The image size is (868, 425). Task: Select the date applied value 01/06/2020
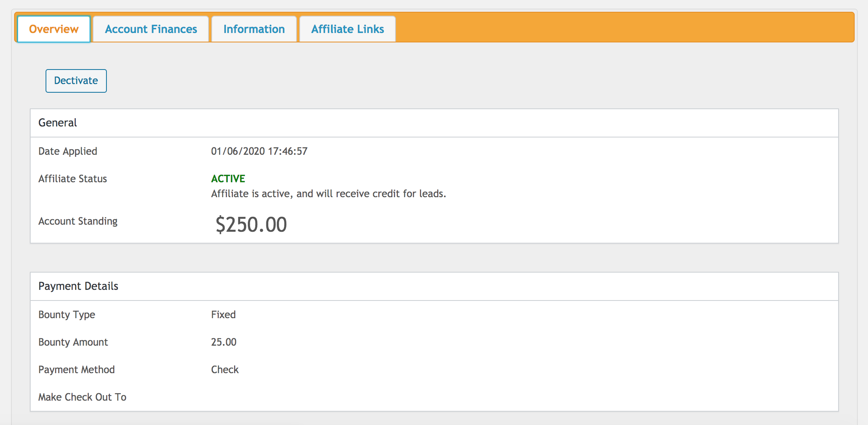pyautogui.click(x=238, y=151)
